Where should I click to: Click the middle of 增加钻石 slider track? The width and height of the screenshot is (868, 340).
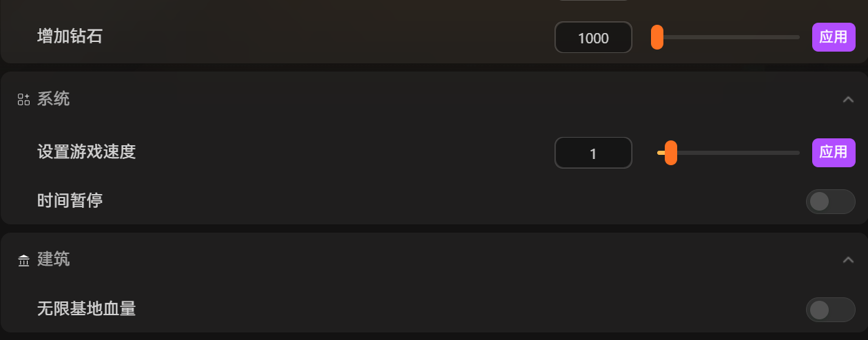pyautogui.click(x=728, y=37)
